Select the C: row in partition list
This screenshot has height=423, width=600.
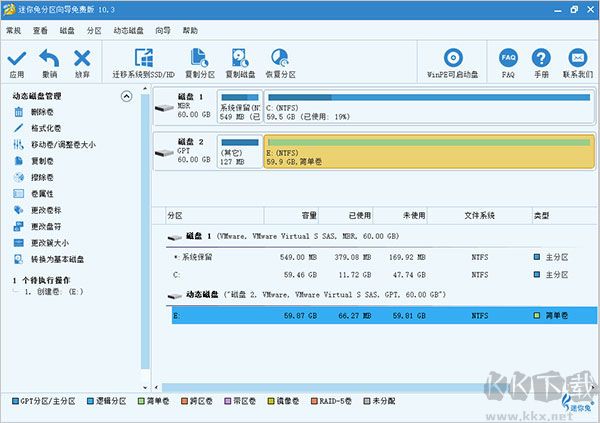click(382, 275)
